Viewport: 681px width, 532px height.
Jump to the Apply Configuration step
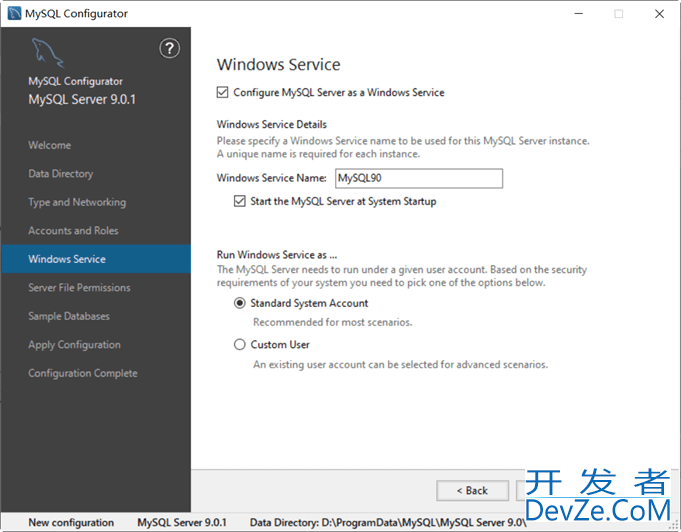tap(74, 345)
